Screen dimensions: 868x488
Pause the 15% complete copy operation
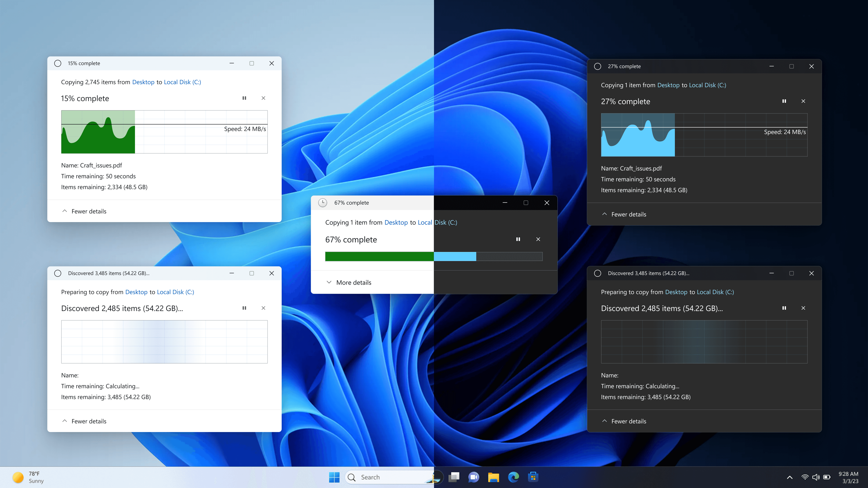point(244,98)
